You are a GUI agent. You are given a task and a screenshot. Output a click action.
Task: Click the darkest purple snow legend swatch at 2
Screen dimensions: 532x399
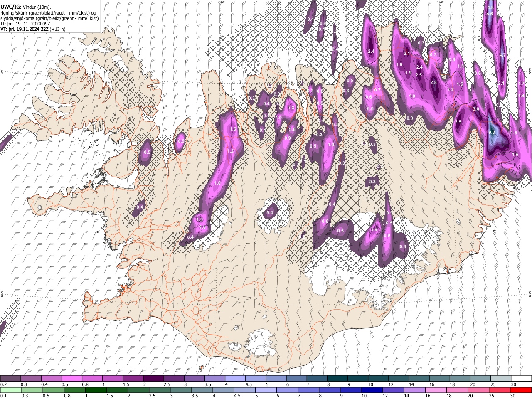tap(153, 378)
